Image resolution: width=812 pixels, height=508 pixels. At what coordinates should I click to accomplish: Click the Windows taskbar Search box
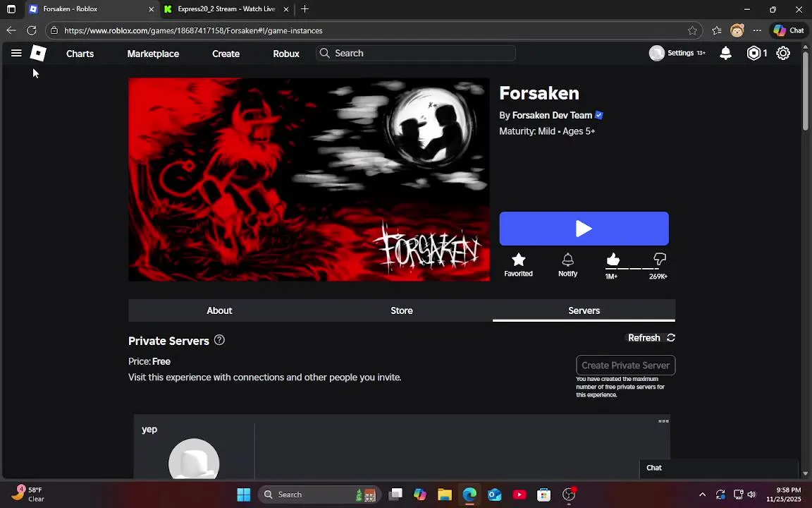click(319, 495)
